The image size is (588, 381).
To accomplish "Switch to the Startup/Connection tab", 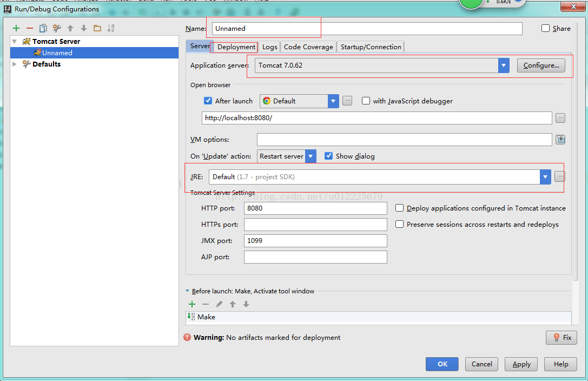I will [371, 47].
